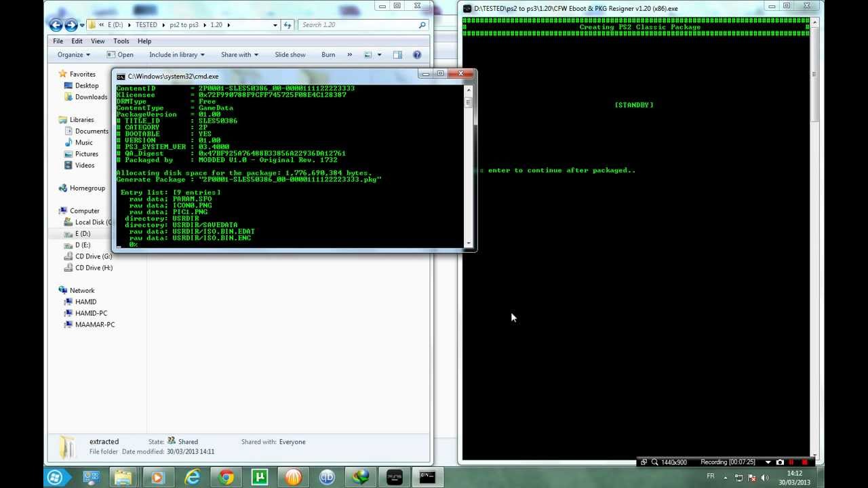Open the D (E:) drive
The image size is (868, 488).
pos(82,245)
